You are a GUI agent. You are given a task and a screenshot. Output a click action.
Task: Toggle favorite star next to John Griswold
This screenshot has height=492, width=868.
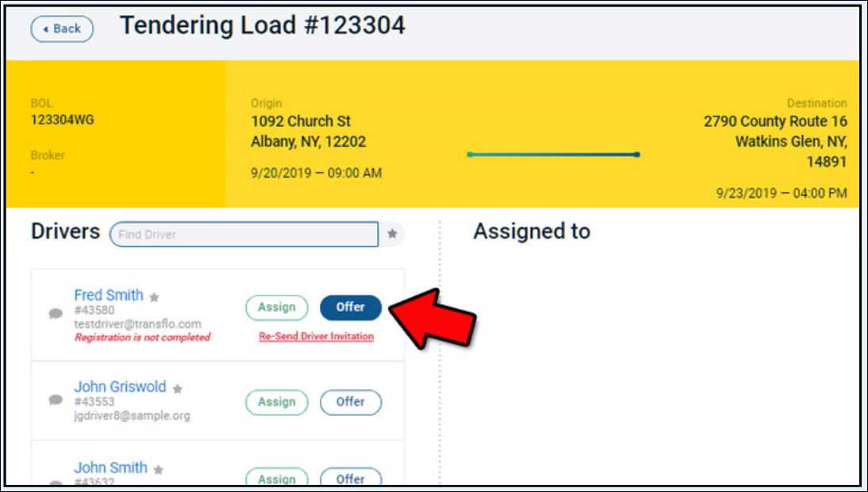tap(177, 389)
